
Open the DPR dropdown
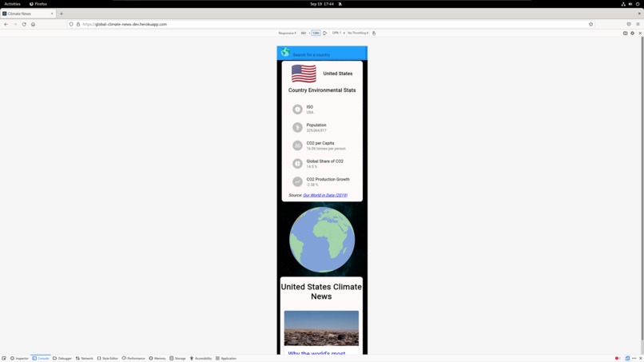click(339, 33)
